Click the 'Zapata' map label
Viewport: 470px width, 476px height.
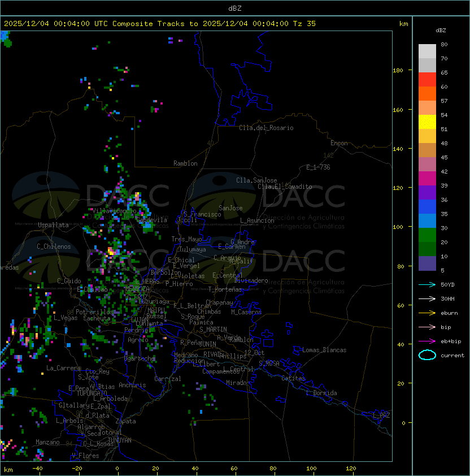(x=125, y=421)
